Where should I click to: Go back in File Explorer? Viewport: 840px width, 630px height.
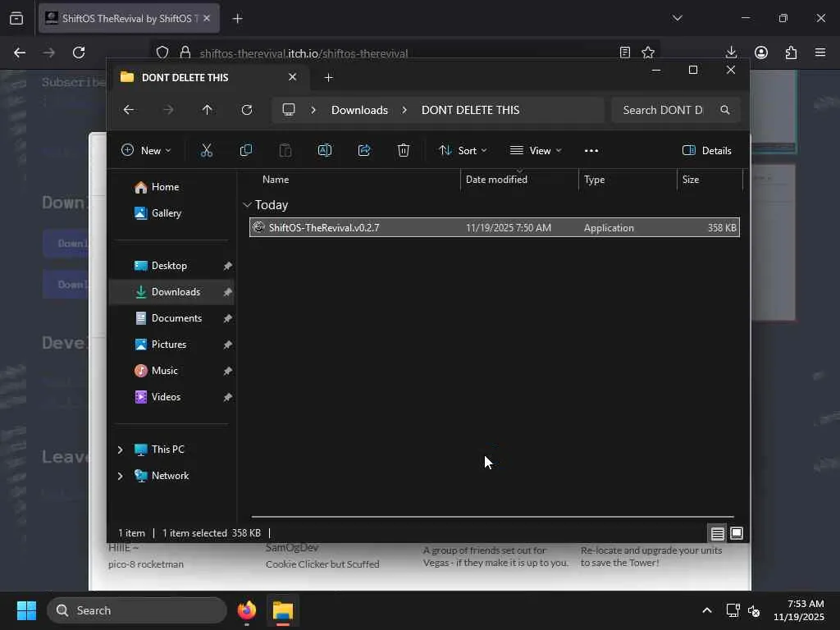[x=129, y=110]
